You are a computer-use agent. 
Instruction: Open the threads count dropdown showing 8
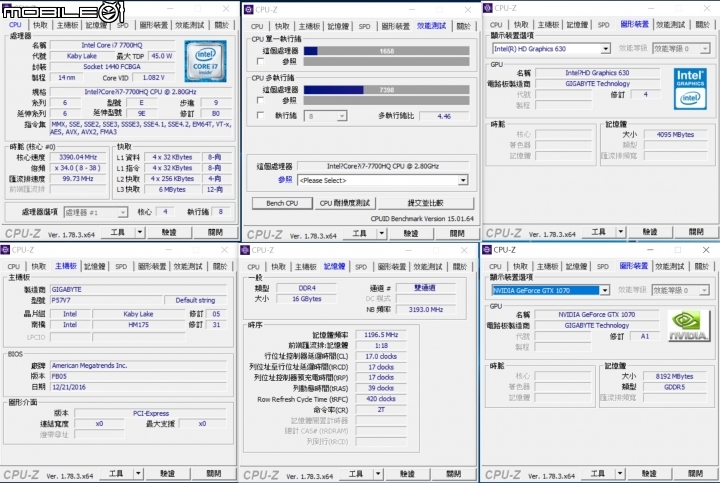(326, 116)
